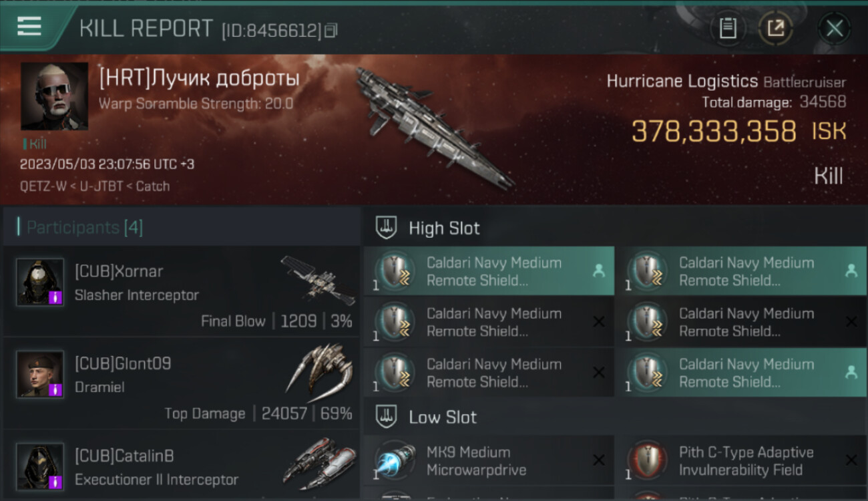Screen dimensions: 868x501
Task: Open the hamburger menu at top left
Action: (29, 26)
